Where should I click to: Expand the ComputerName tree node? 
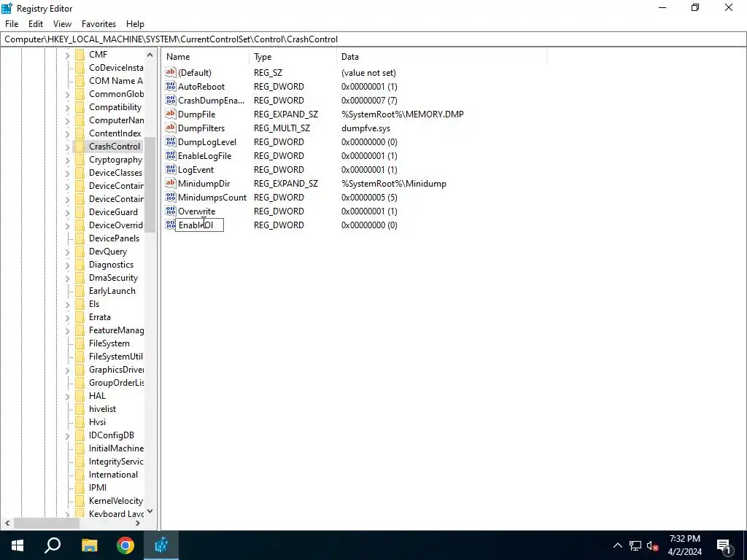[67, 121]
